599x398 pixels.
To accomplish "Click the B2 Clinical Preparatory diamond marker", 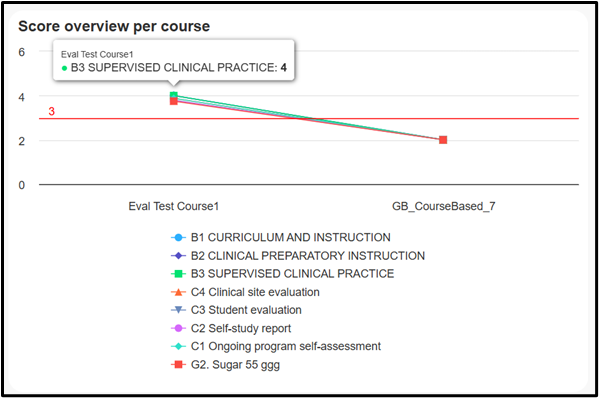I will (178, 256).
